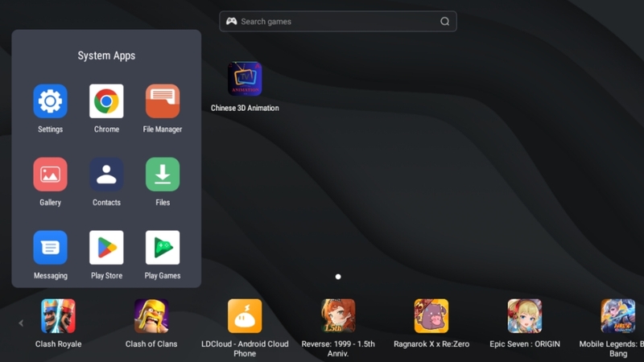Open Mobile Legends: Bang Bang icon
The height and width of the screenshot is (362, 644).
[617, 316]
